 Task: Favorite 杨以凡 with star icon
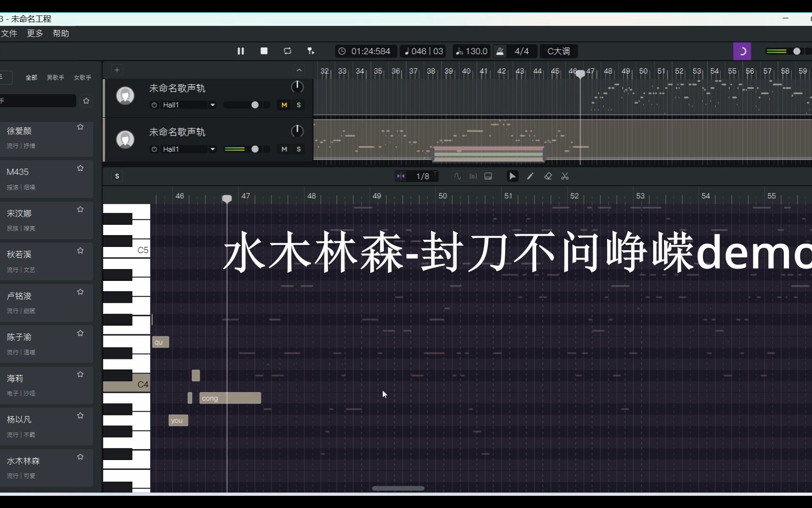coord(80,416)
